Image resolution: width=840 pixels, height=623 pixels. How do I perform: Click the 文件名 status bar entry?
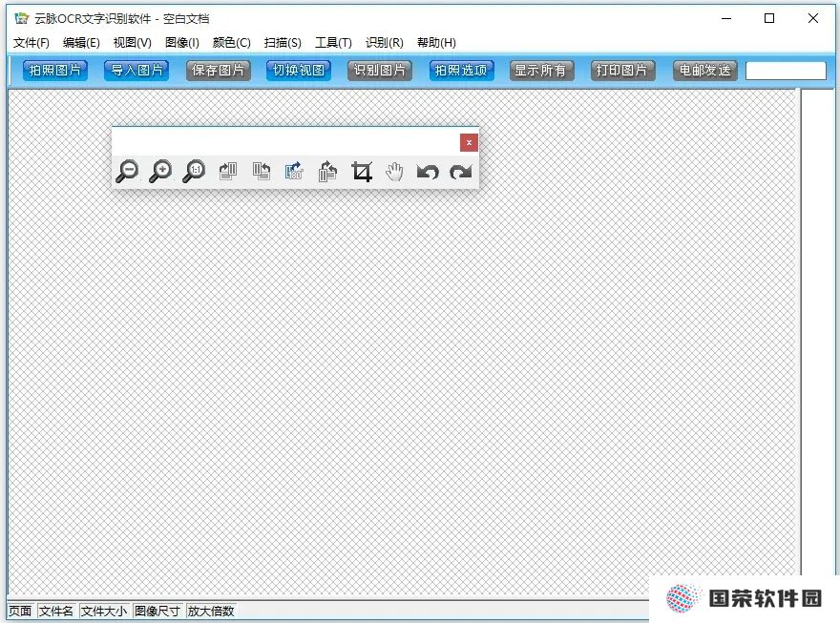56,611
